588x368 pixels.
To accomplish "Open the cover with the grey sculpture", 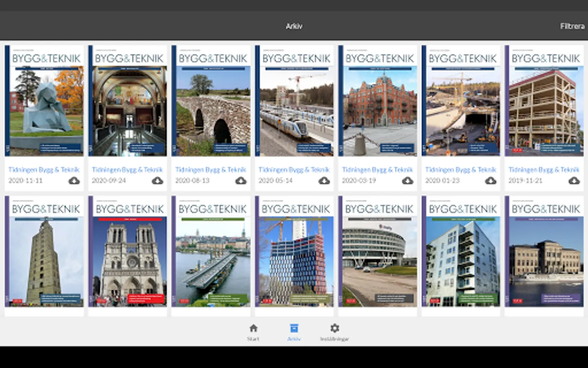I will click(44, 101).
